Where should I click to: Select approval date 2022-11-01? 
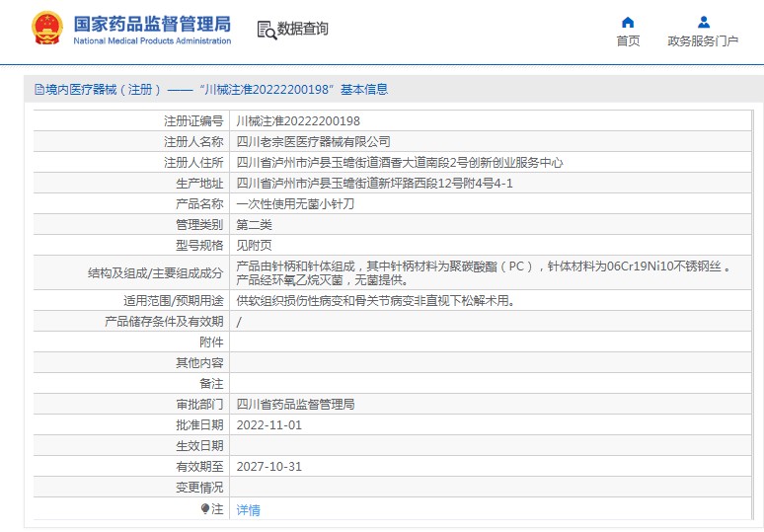click(268, 424)
